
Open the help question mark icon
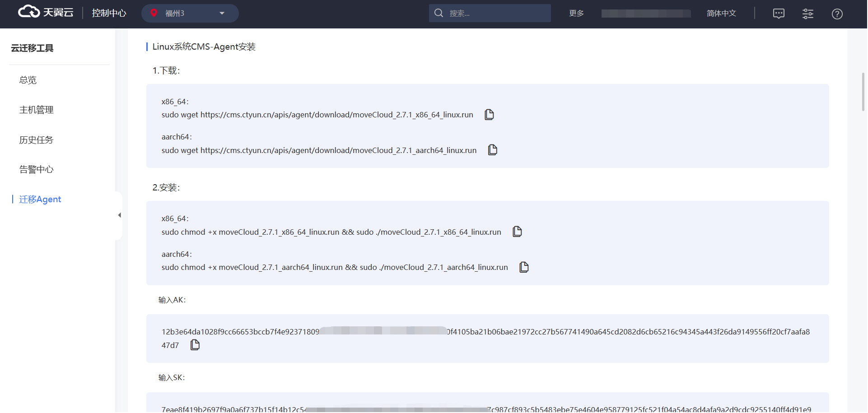(837, 14)
